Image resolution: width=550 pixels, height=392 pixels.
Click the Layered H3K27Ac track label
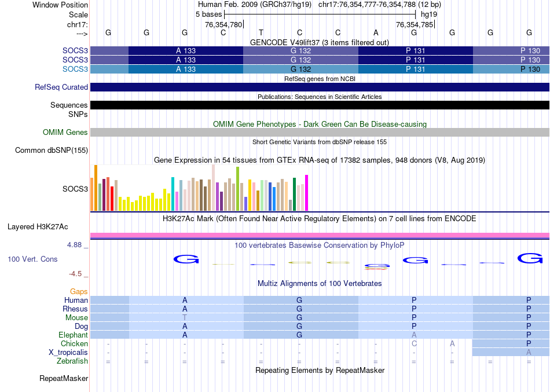38,227
